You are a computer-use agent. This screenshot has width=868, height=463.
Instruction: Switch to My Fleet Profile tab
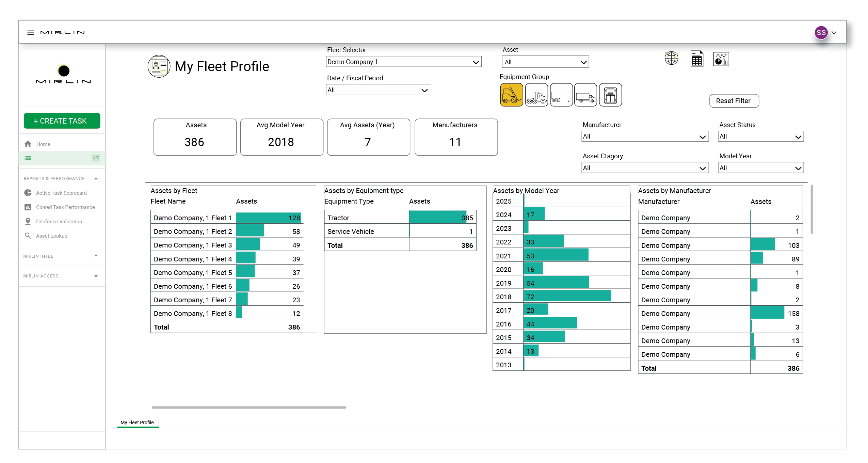137,422
